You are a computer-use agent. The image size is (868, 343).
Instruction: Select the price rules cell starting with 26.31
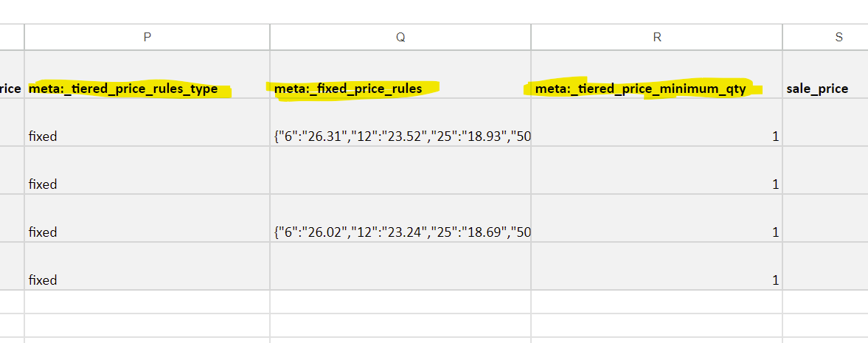pyautogui.click(x=400, y=122)
